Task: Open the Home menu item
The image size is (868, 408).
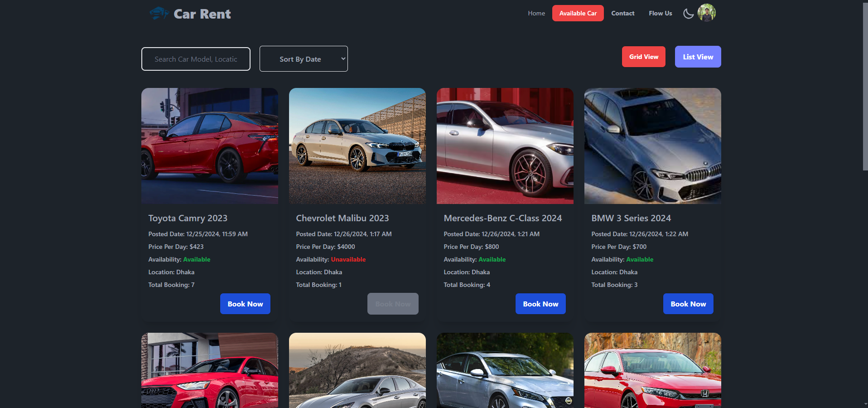Action: [x=536, y=13]
